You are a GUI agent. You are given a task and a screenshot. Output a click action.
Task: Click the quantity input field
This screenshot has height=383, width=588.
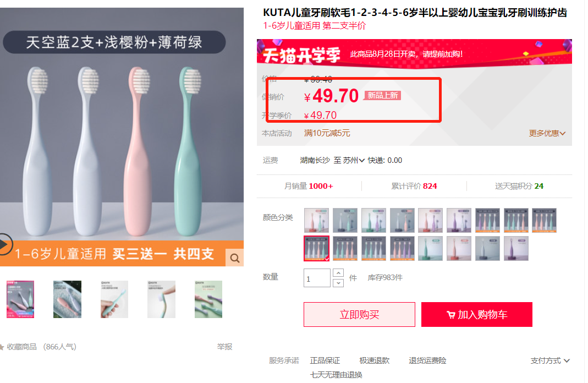pyautogui.click(x=316, y=278)
